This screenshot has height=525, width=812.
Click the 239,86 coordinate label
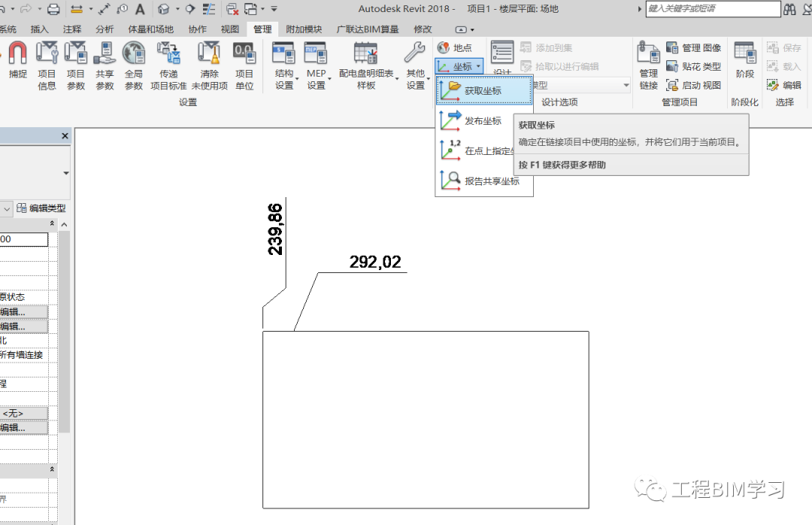point(275,229)
